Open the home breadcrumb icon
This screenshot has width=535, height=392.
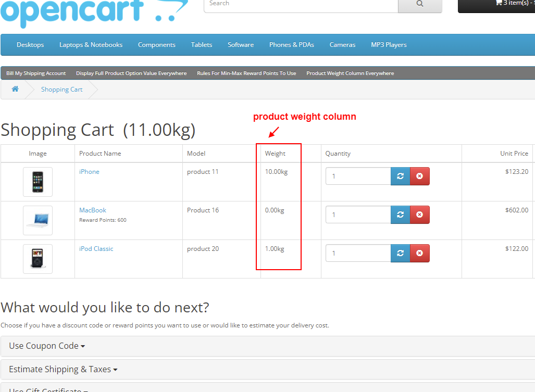pyautogui.click(x=15, y=90)
